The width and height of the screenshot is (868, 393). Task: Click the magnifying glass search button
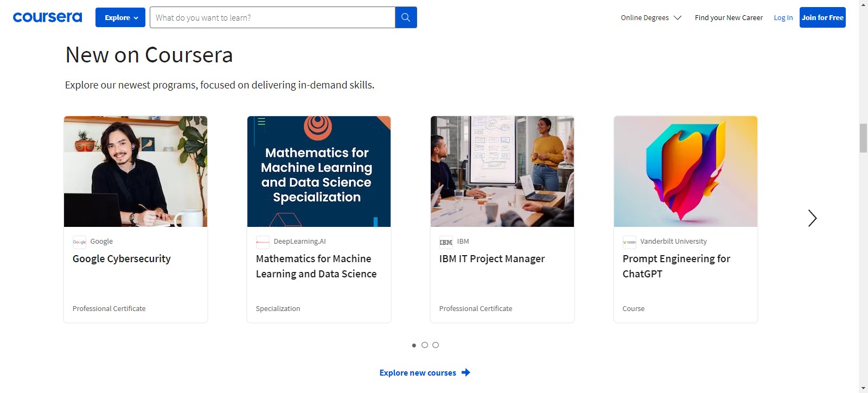(406, 17)
